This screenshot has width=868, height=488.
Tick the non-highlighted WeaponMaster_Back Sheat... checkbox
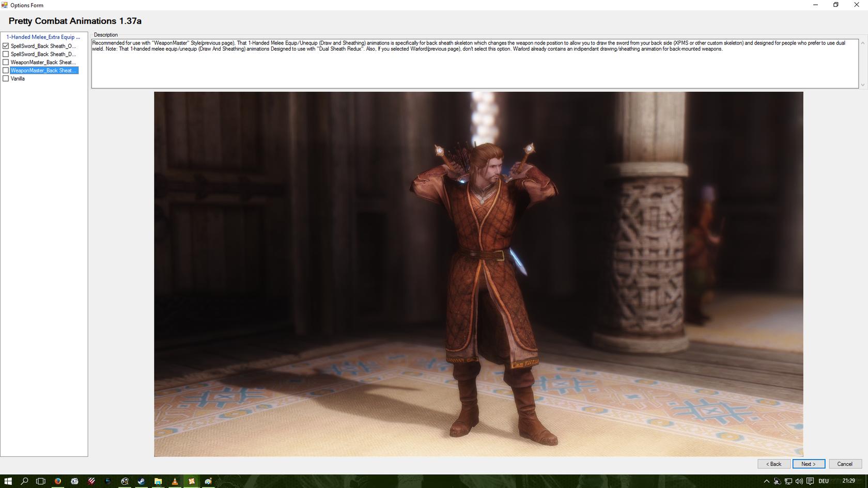pos(6,62)
